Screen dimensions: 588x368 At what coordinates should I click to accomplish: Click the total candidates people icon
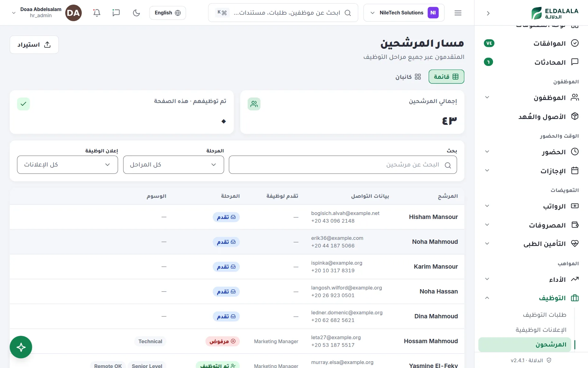pos(254,104)
